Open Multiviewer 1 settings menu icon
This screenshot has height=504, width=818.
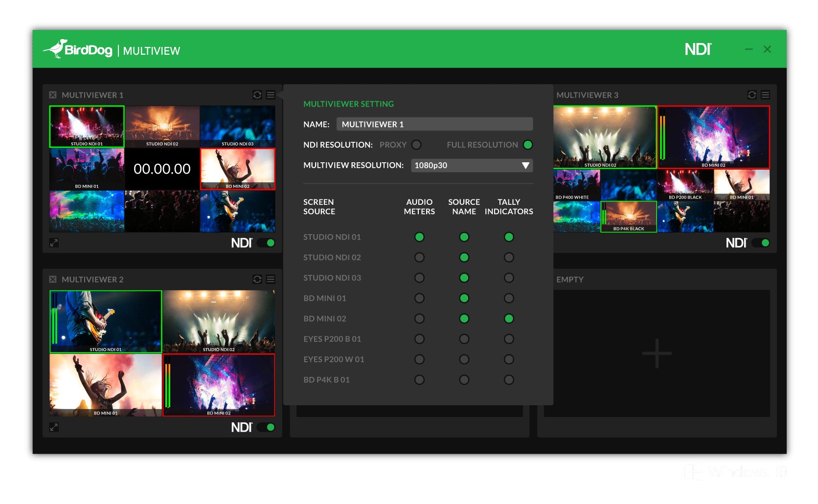click(271, 95)
